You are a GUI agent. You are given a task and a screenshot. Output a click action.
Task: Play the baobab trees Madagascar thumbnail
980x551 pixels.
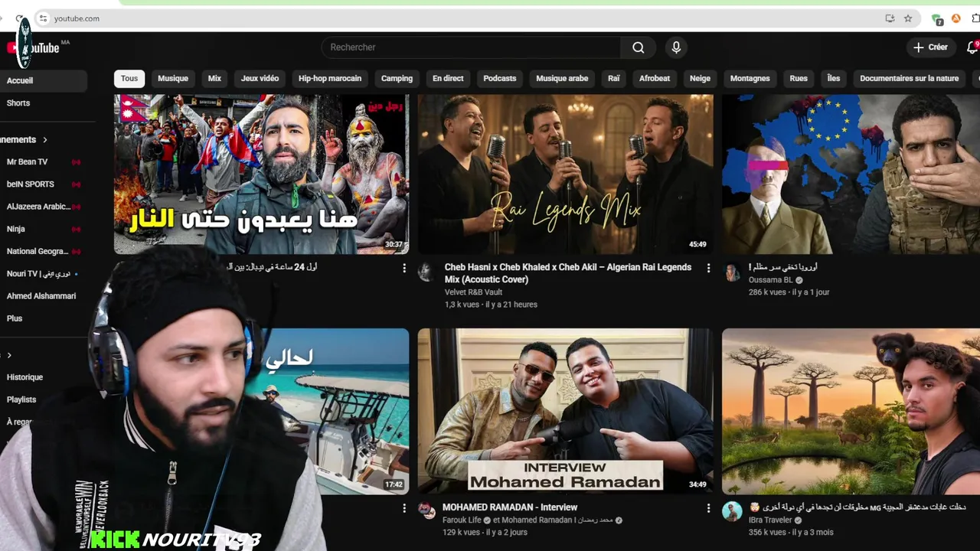click(x=851, y=411)
